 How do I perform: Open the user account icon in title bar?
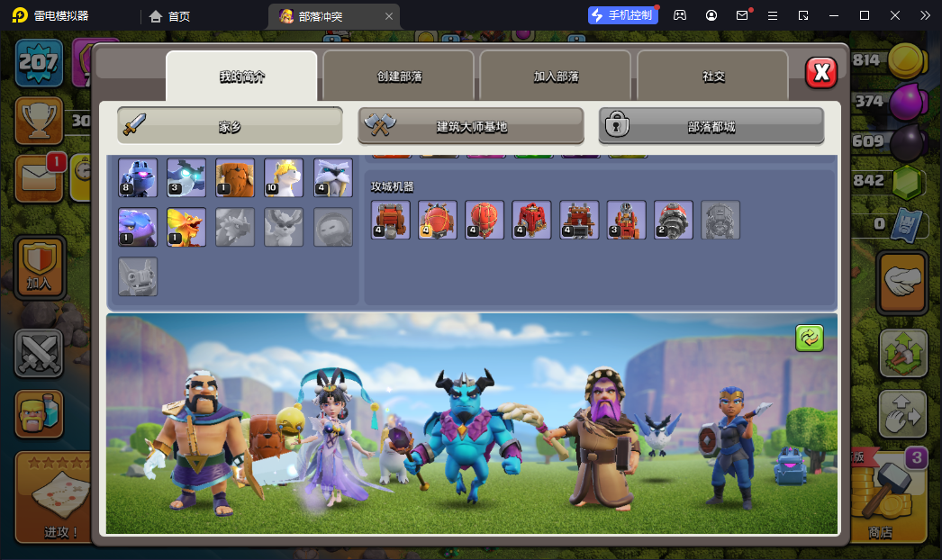click(711, 15)
